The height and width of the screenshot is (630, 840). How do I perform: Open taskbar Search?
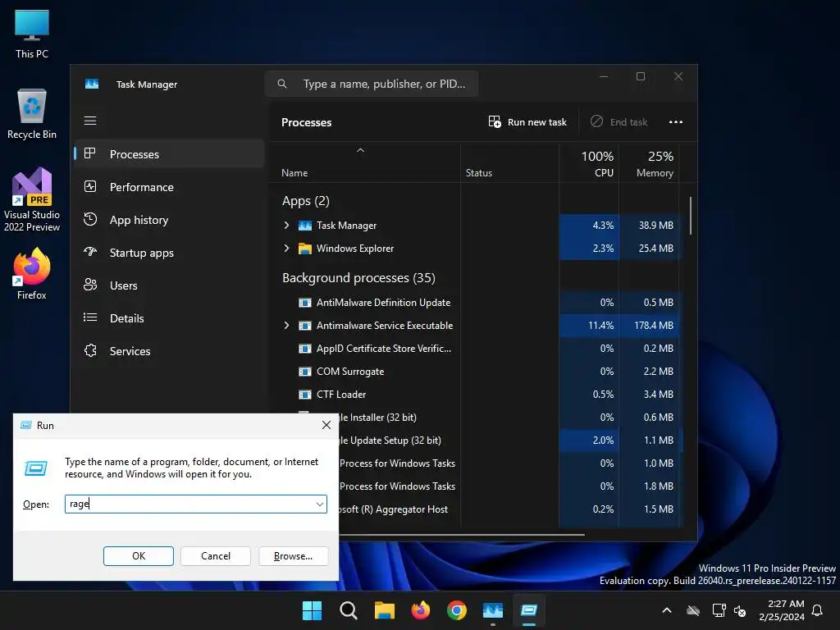tap(348, 610)
